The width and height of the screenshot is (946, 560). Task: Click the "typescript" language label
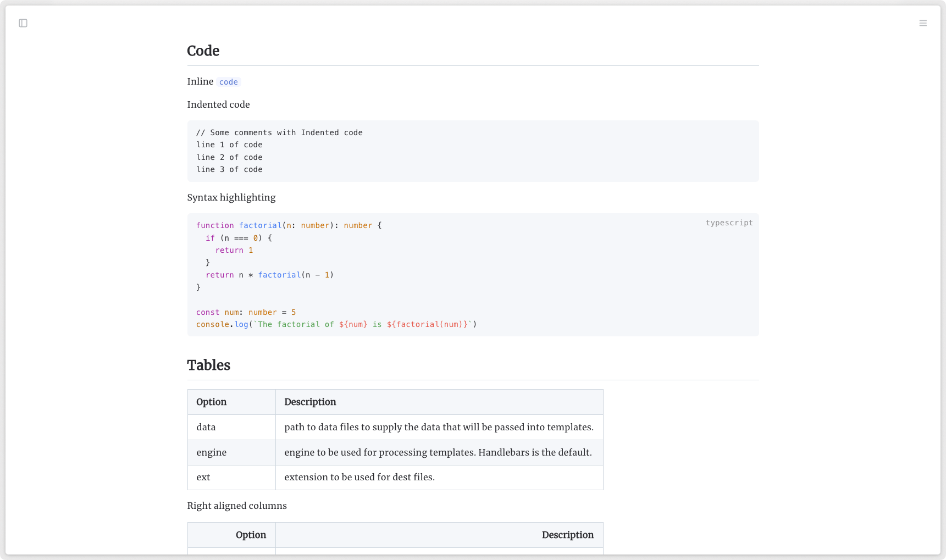[729, 223]
